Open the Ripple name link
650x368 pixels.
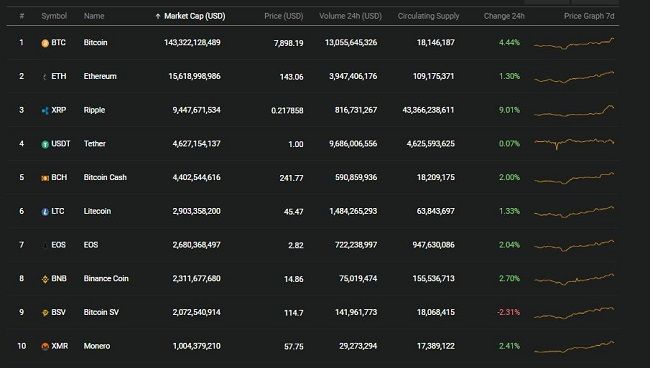point(94,110)
